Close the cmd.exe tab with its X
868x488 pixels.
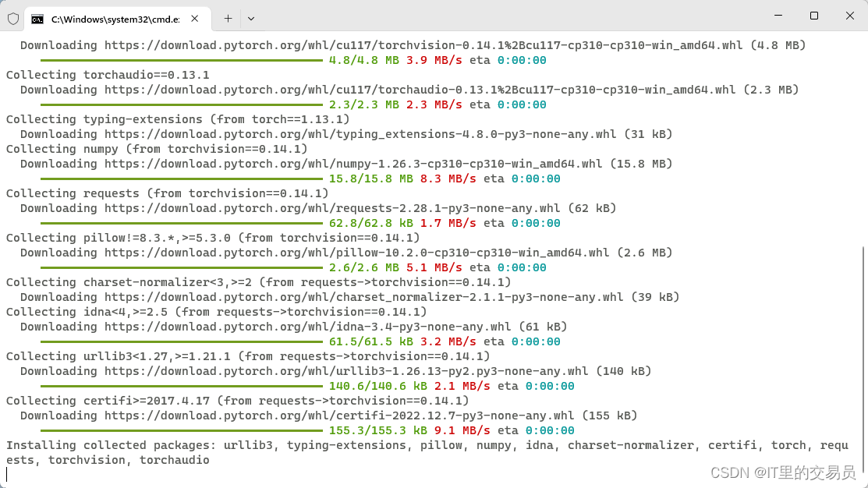195,17
